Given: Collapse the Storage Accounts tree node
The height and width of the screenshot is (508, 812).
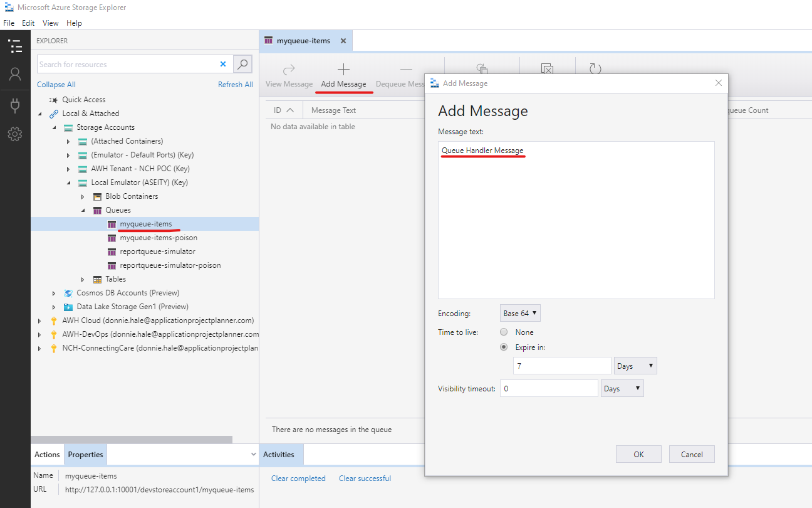Looking at the screenshot, I should tap(55, 127).
